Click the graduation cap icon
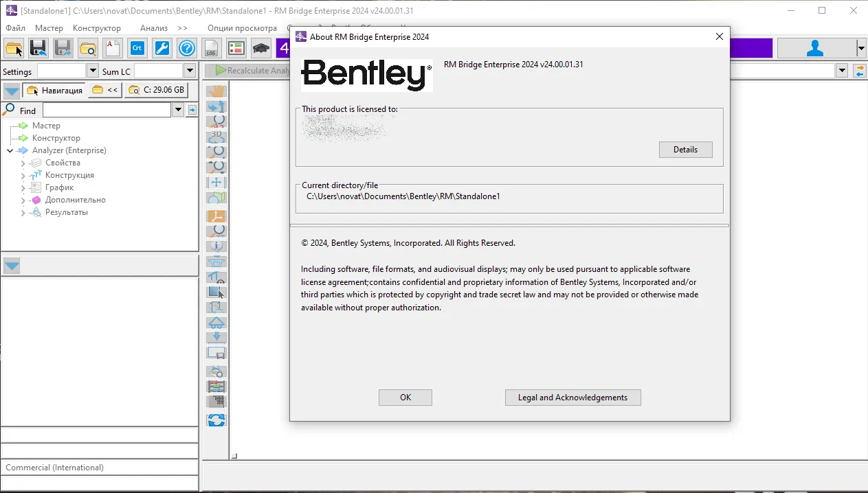The image size is (868, 493). point(261,48)
